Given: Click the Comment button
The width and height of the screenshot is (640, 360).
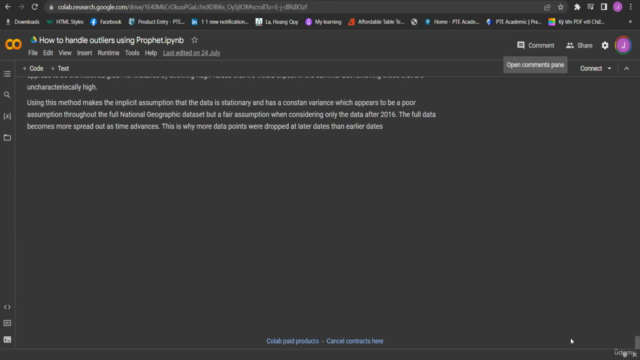Looking at the screenshot, I should (536, 45).
